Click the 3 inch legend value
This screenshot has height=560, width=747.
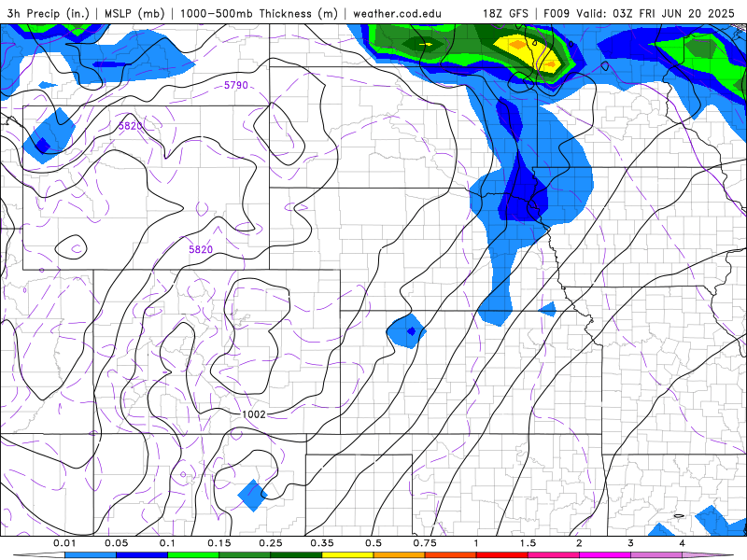coord(631,543)
